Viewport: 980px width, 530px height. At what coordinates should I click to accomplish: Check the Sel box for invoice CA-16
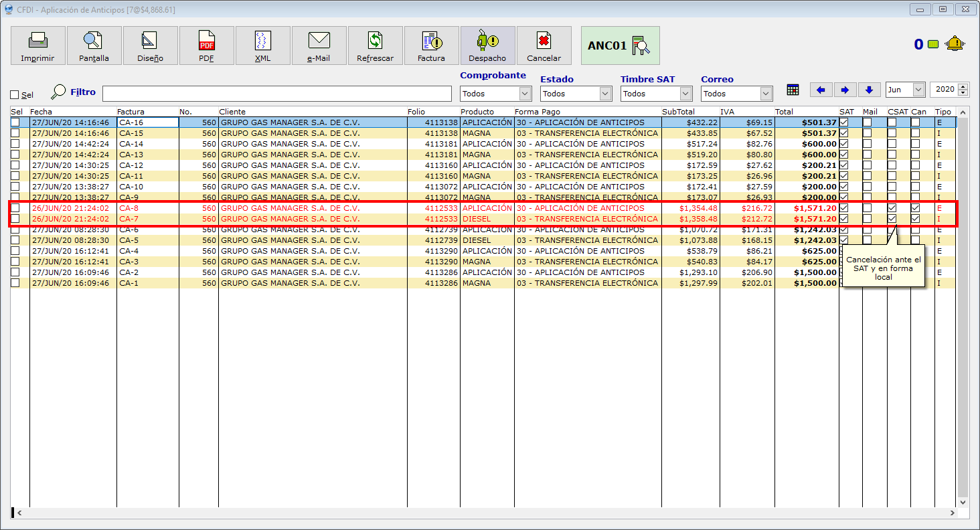[x=15, y=122]
